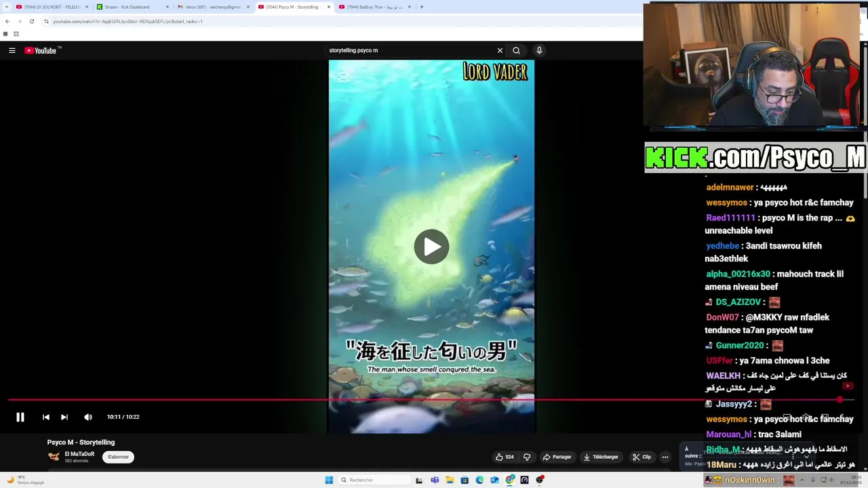Open the OBS recording app in taskbar
Screen dimensions: 868x488
click(x=540, y=480)
